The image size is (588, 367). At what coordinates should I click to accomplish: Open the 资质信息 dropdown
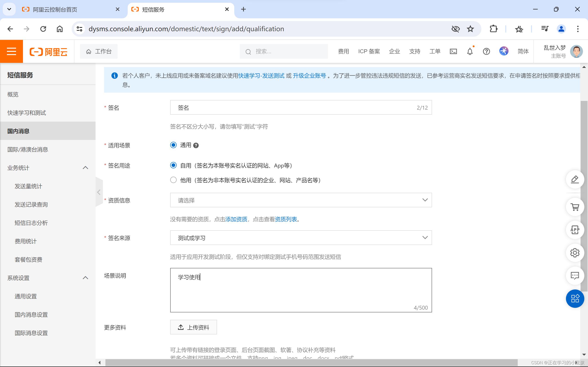[x=301, y=200]
